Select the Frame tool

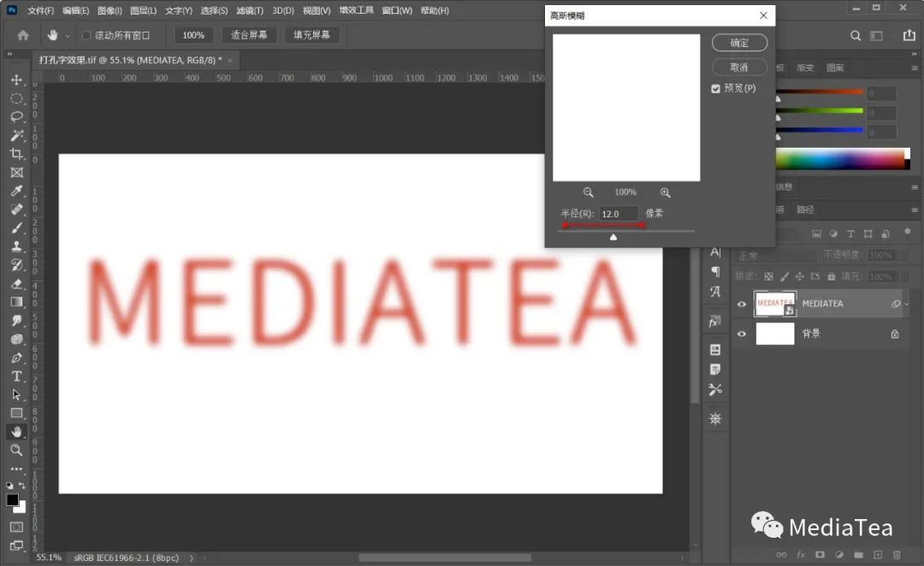click(16, 173)
